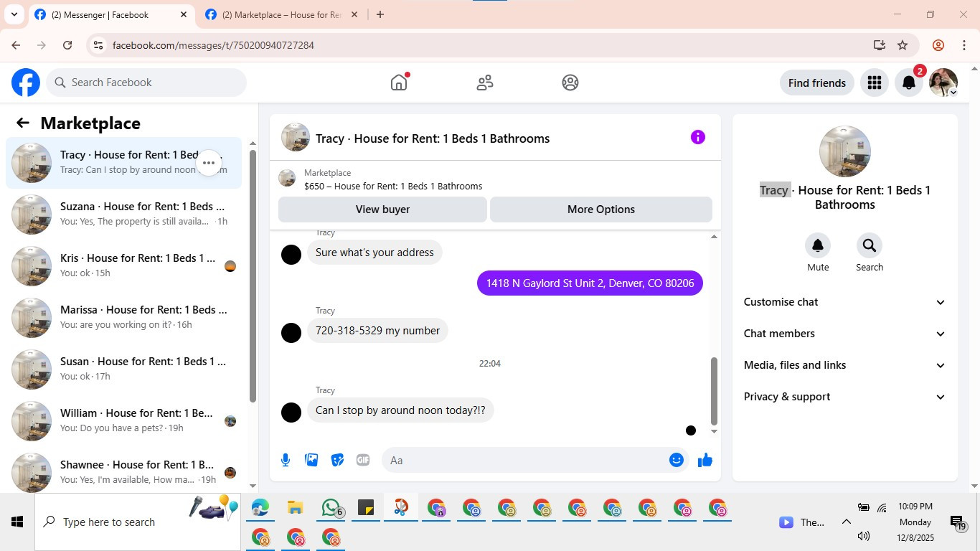980x551 pixels.
Task: Reload the page in browser
Action: (67, 45)
